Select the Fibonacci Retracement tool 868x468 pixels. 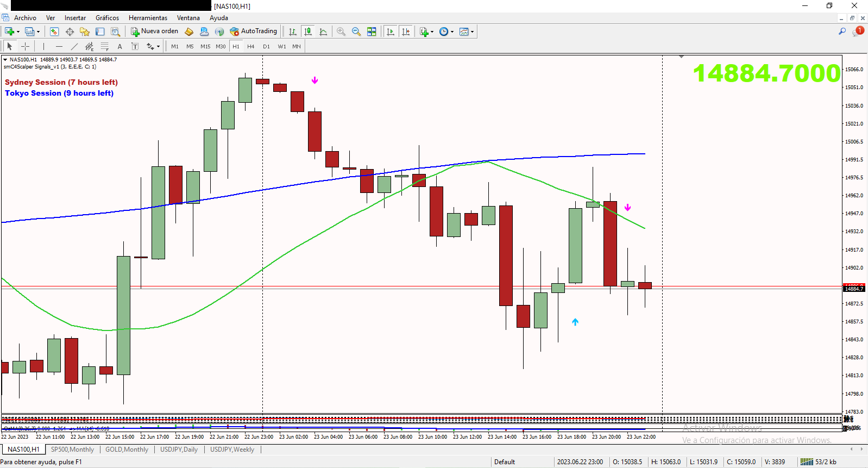point(104,46)
